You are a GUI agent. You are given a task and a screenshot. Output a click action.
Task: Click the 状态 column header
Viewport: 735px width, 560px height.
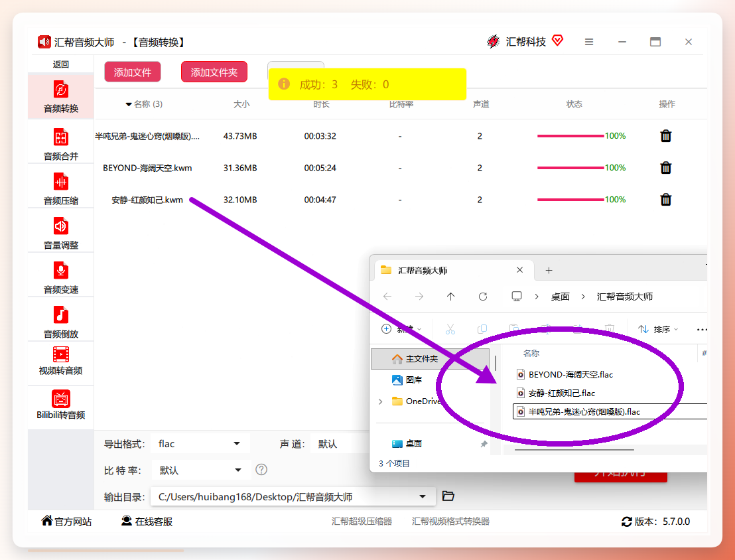coord(574,104)
